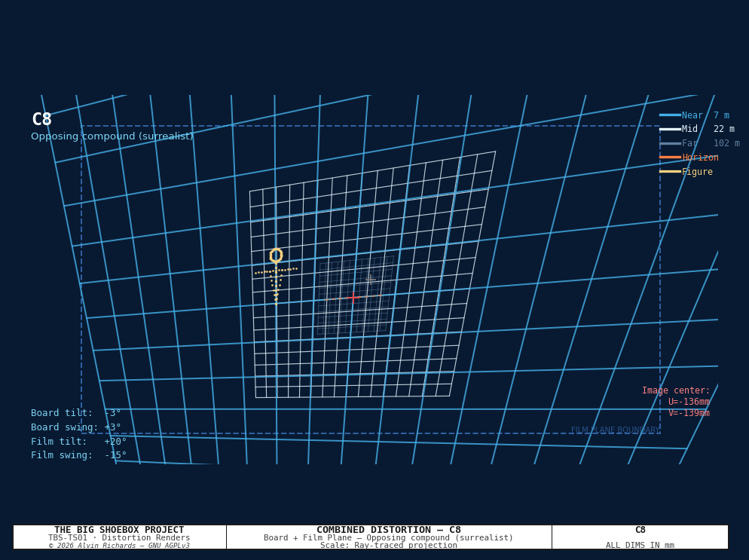Screen dimensions: 749x560
Task: Click the gray plus marker in far grid
Action: (370, 280)
